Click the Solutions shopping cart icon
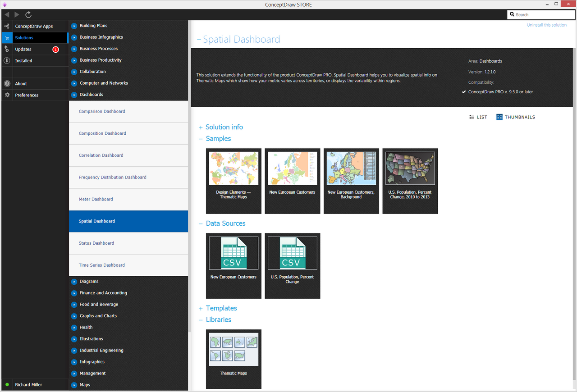Screen dimensions: 577x392 (x=7, y=38)
